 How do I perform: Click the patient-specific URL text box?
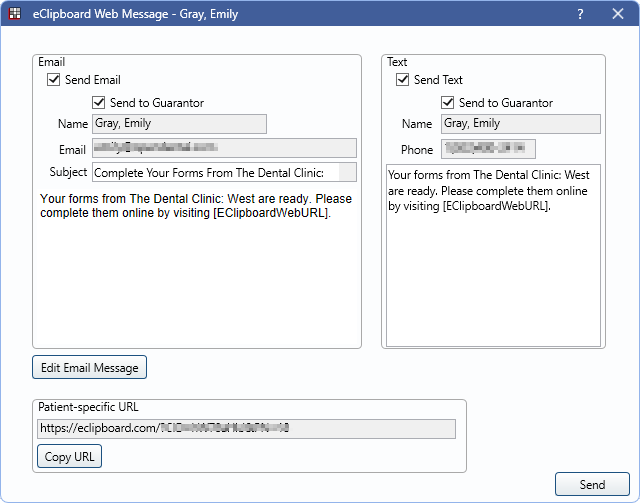tap(246, 429)
